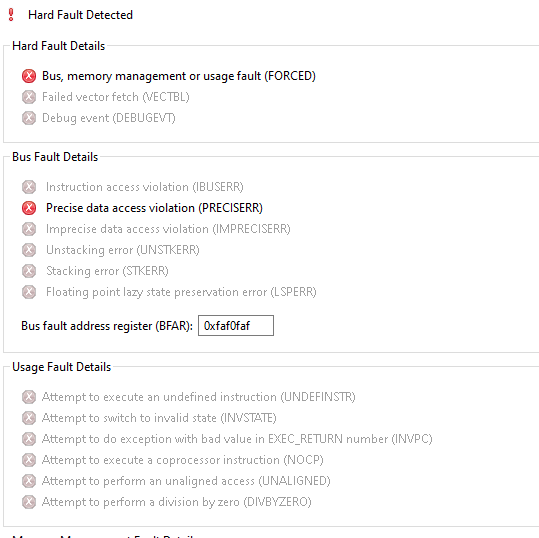Image resolution: width=539 pixels, height=538 pixels.
Task: Click the Bus Fault Details group heading
Action: 55,157
